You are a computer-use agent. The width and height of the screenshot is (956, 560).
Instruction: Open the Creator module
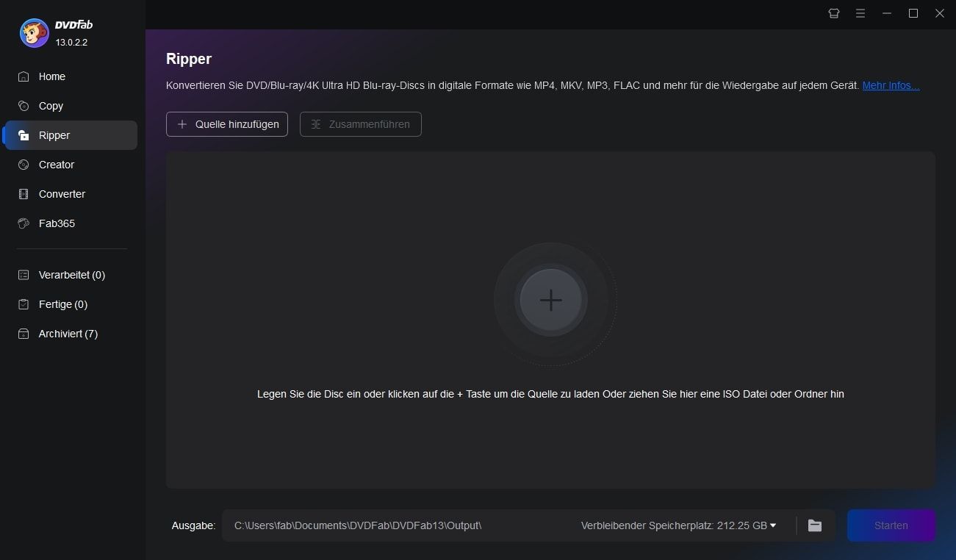pos(71,165)
